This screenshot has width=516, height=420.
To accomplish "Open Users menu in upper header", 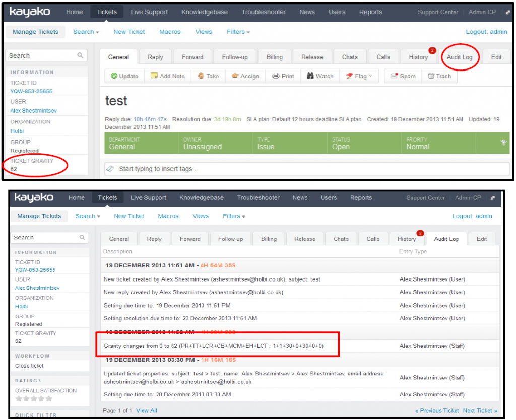I will pyautogui.click(x=337, y=12).
